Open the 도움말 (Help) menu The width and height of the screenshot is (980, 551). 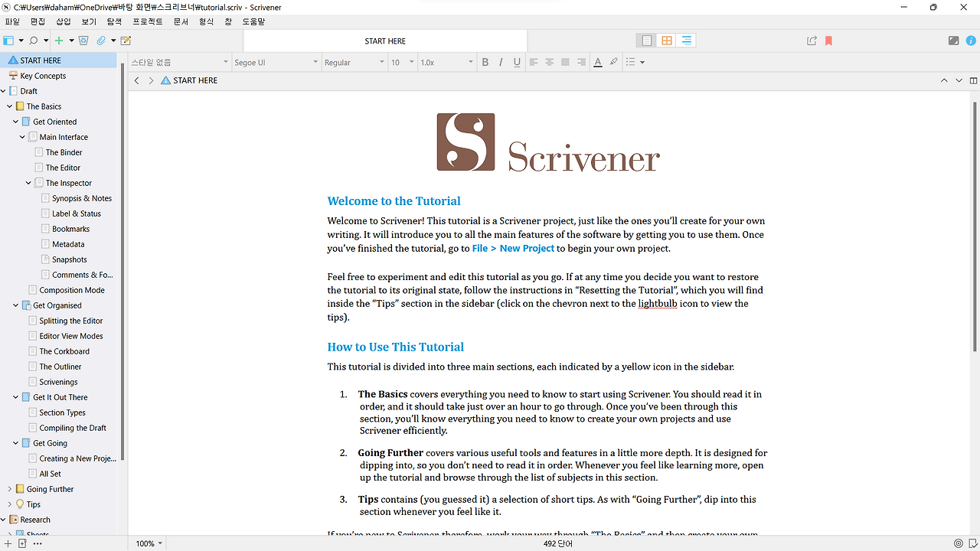pos(253,22)
